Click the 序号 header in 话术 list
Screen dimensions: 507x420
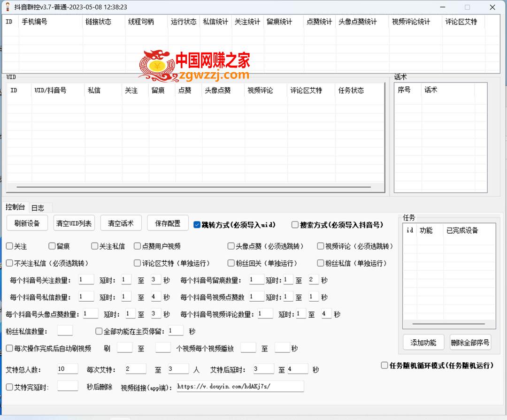tap(408, 90)
